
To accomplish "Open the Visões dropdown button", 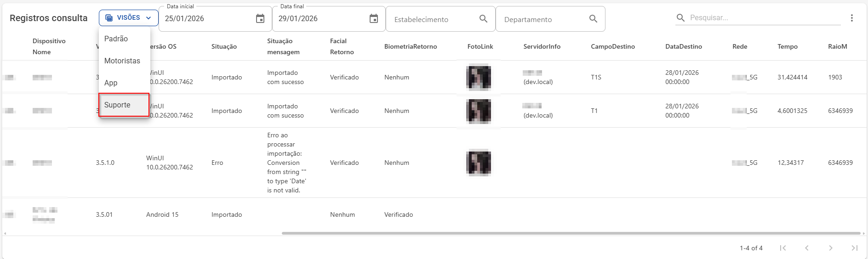I will click(x=128, y=18).
